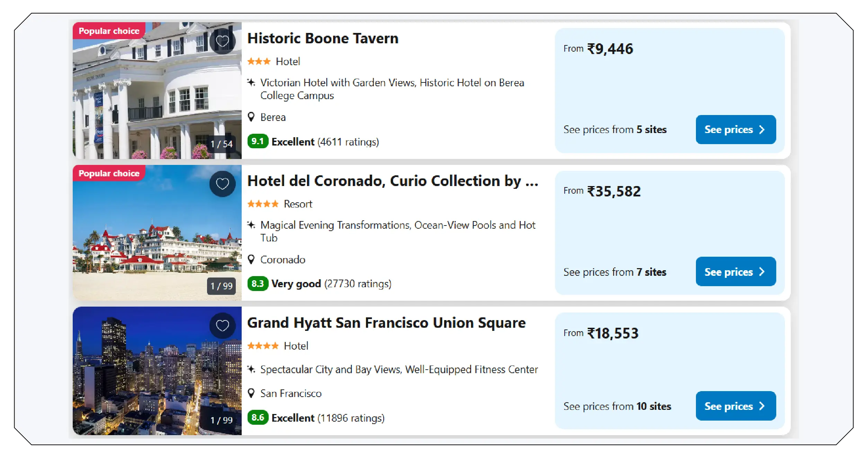The width and height of the screenshot is (868, 458).
Task: Open the Historic Boone Tavern listing title
Action: click(x=323, y=38)
